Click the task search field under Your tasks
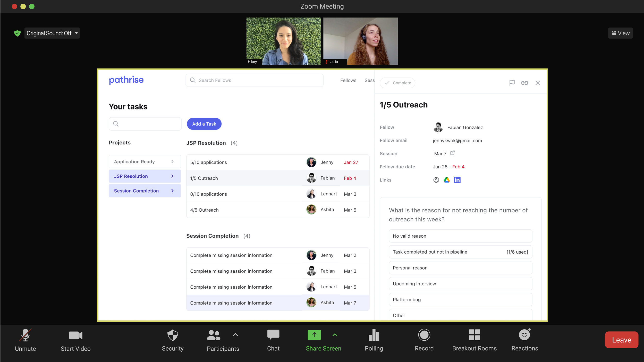The height and width of the screenshot is (362, 644). (145, 124)
